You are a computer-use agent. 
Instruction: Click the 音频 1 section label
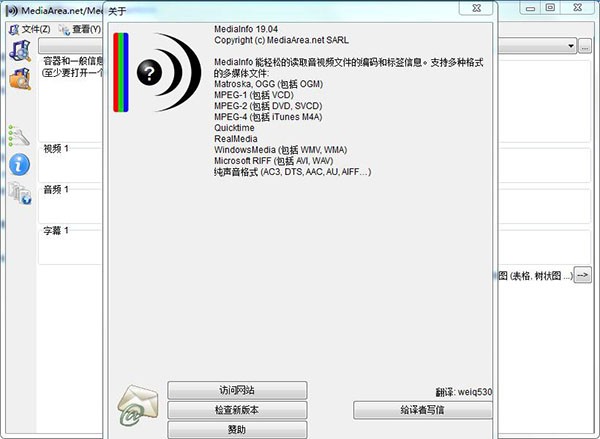[56, 189]
